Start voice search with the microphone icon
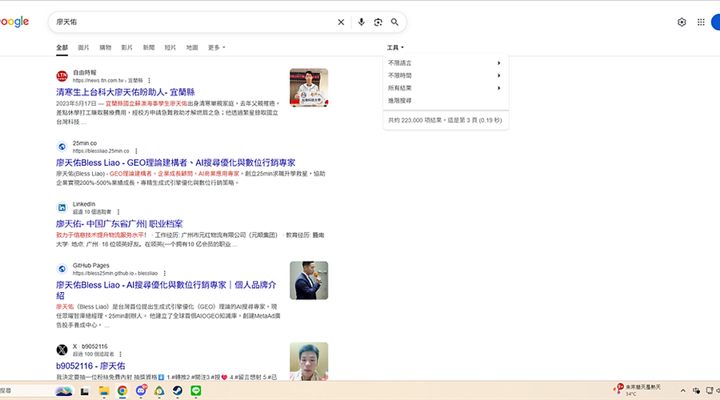The image size is (720, 400). [x=361, y=22]
